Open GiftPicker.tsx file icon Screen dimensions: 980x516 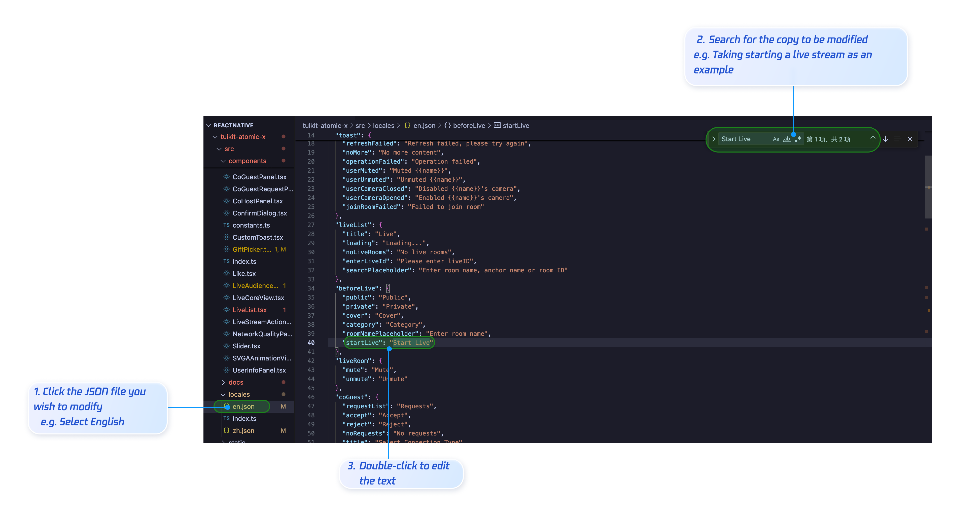227,249
